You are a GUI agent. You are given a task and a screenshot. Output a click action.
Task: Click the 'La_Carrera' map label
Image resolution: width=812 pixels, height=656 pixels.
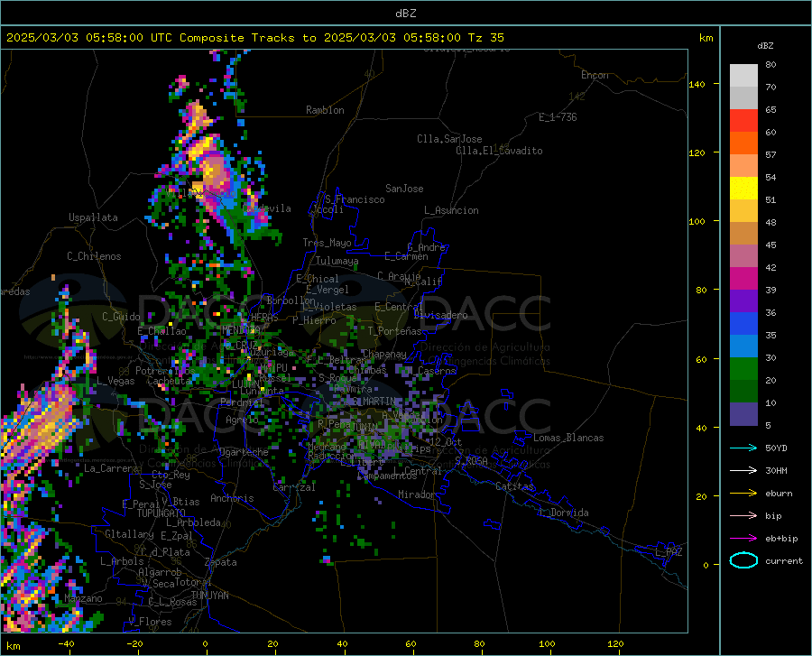click(111, 468)
